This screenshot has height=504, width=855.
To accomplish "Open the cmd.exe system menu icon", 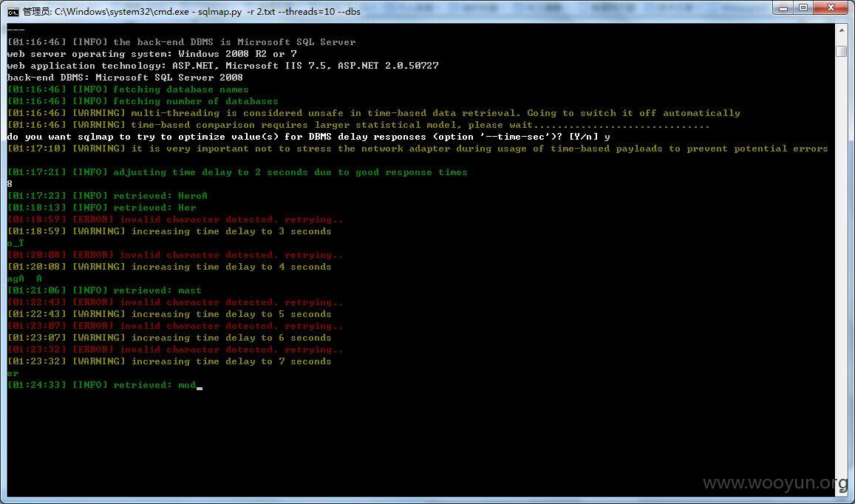I will coord(13,11).
